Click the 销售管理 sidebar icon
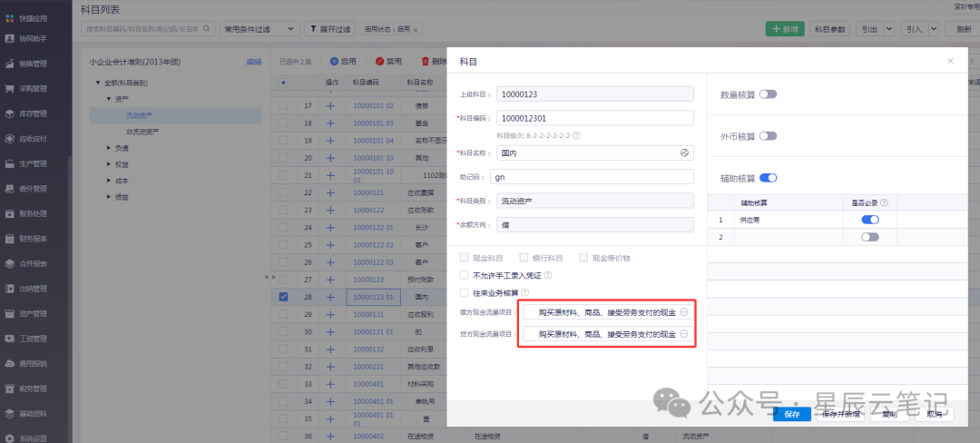Image resolution: width=980 pixels, height=443 pixels. pos(9,64)
